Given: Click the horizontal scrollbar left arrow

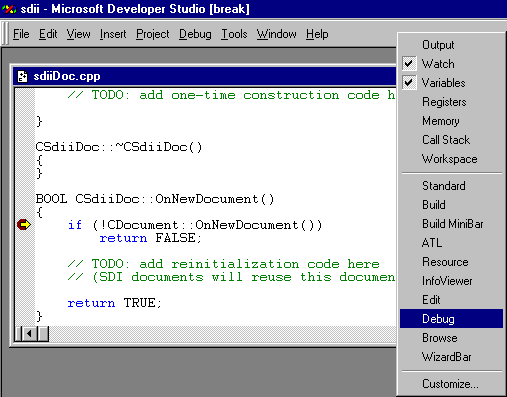Looking at the screenshot, I should coord(30,333).
